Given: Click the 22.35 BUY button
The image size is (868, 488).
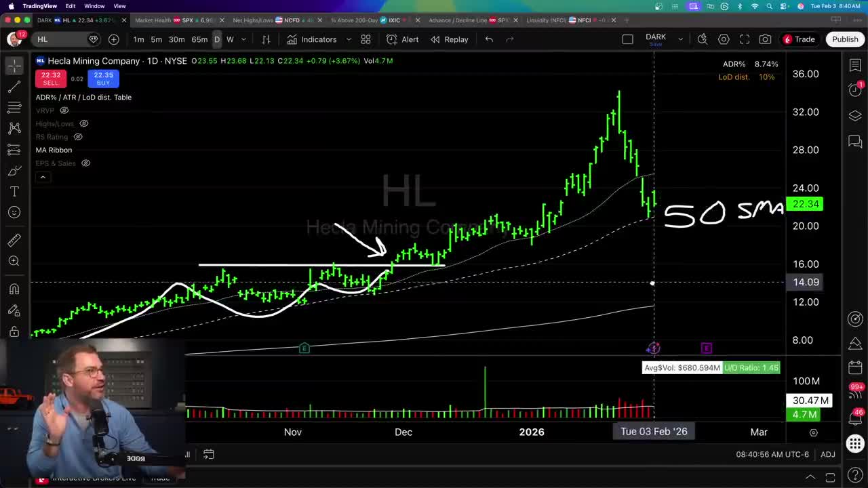Looking at the screenshot, I should (x=103, y=79).
